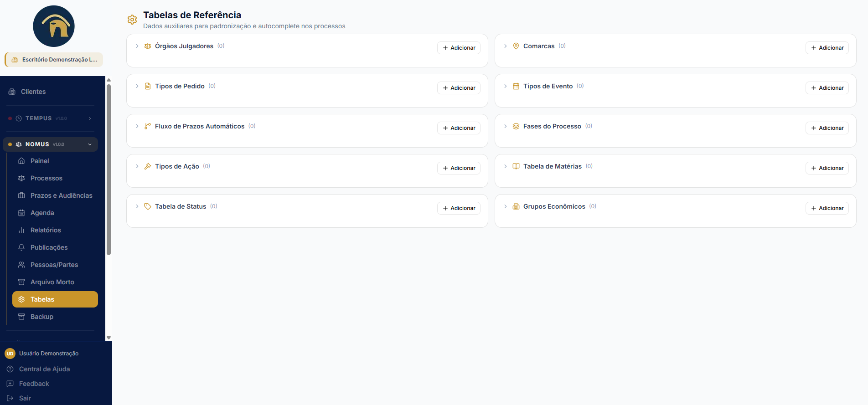Click the bell icon beside Publicações

pyautogui.click(x=21, y=247)
